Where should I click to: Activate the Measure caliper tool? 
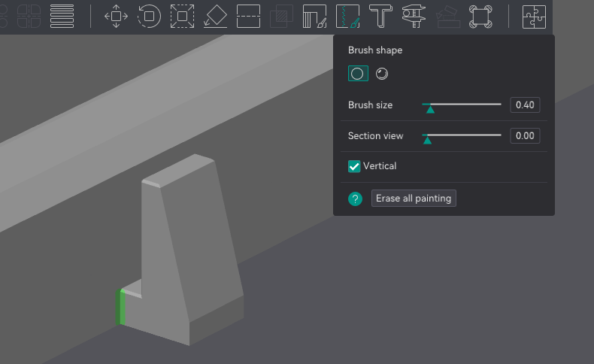point(414,16)
